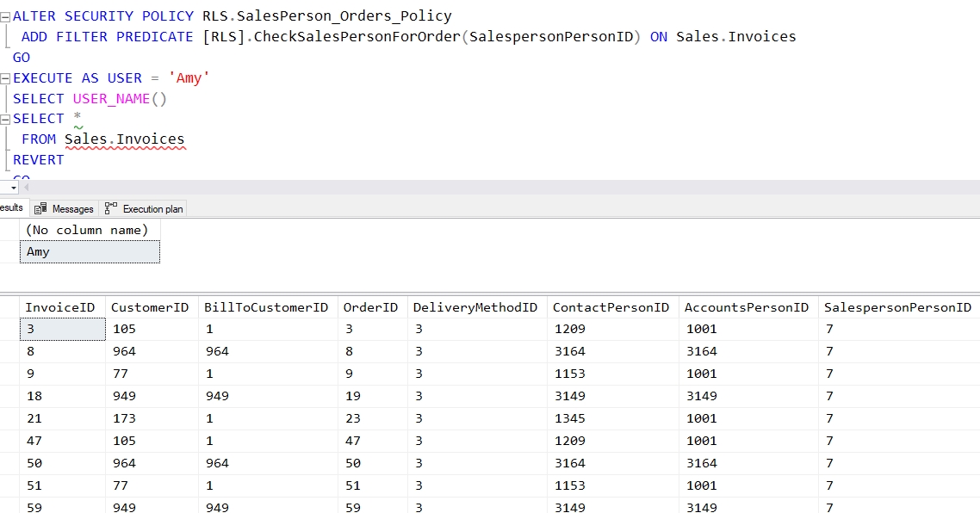Image resolution: width=980 pixels, height=513 pixels.
Task: Click the SalespersonPersonID column header
Action: pos(899,307)
